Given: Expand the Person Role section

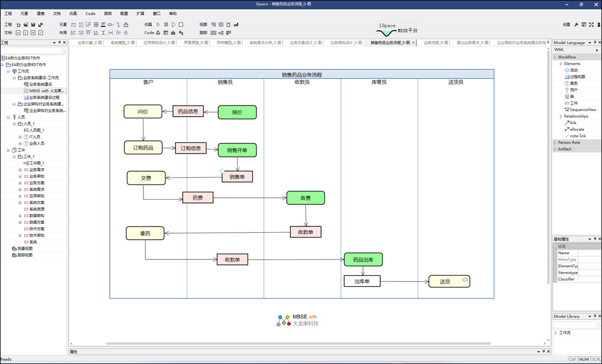Looking at the screenshot, I should point(555,143).
